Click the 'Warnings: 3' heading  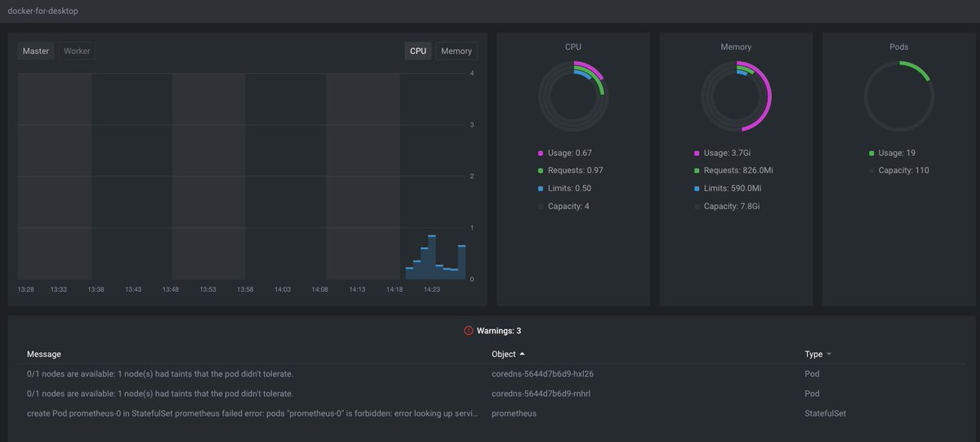coord(499,331)
